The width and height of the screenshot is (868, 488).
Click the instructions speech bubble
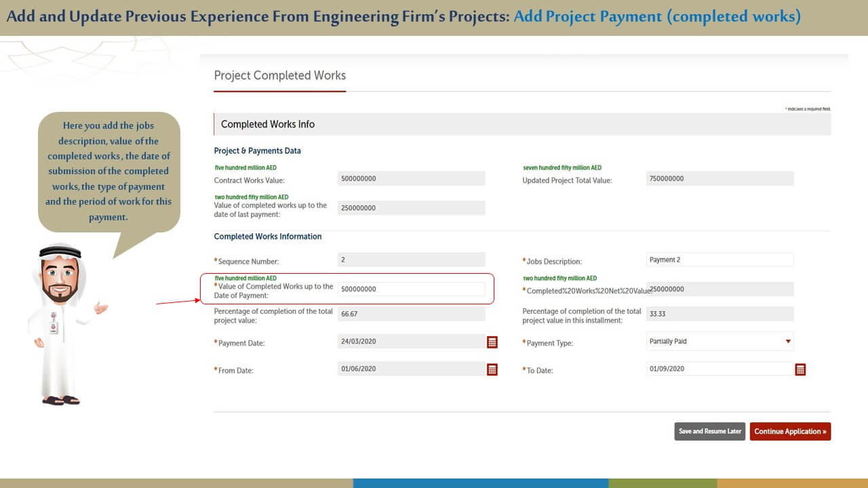pyautogui.click(x=108, y=171)
